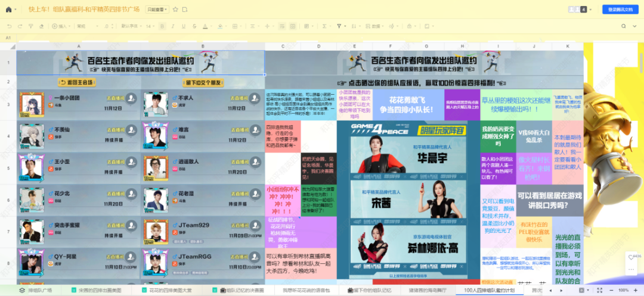Click the cell borders icon
Image resolution: width=644 pixels, height=296 pixels.
[x=234, y=26]
